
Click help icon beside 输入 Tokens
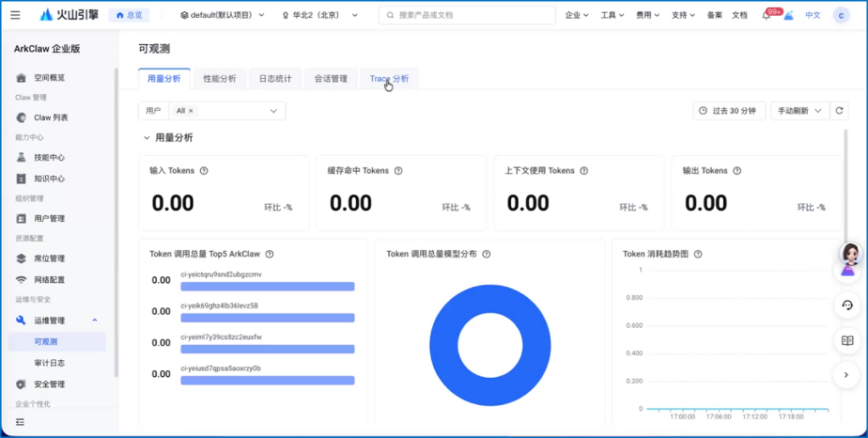pos(204,170)
